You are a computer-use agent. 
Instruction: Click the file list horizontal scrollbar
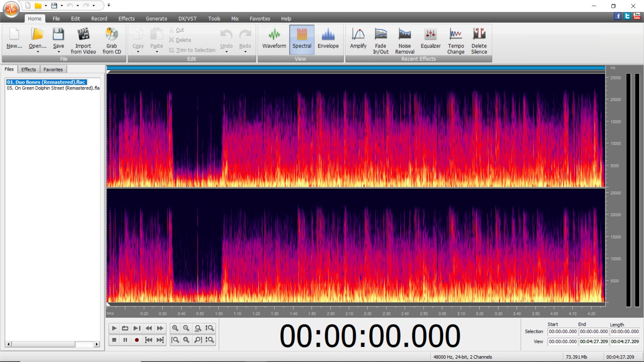44,344
